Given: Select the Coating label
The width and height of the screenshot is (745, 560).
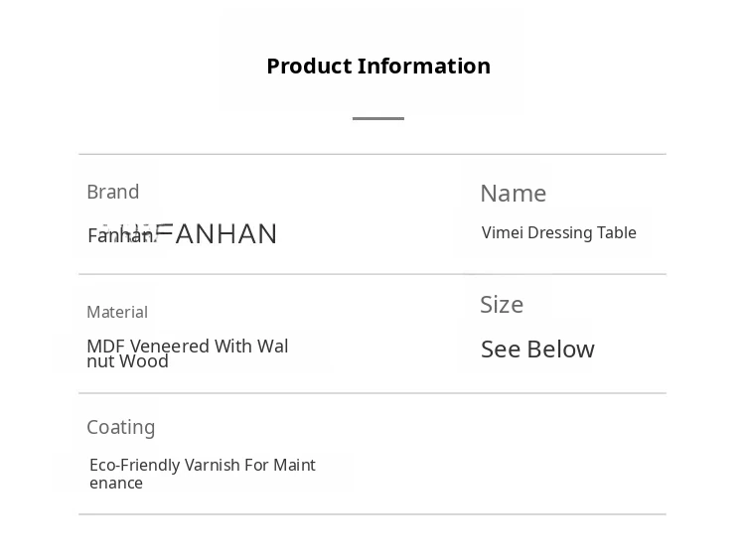Looking at the screenshot, I should (120, 427).
